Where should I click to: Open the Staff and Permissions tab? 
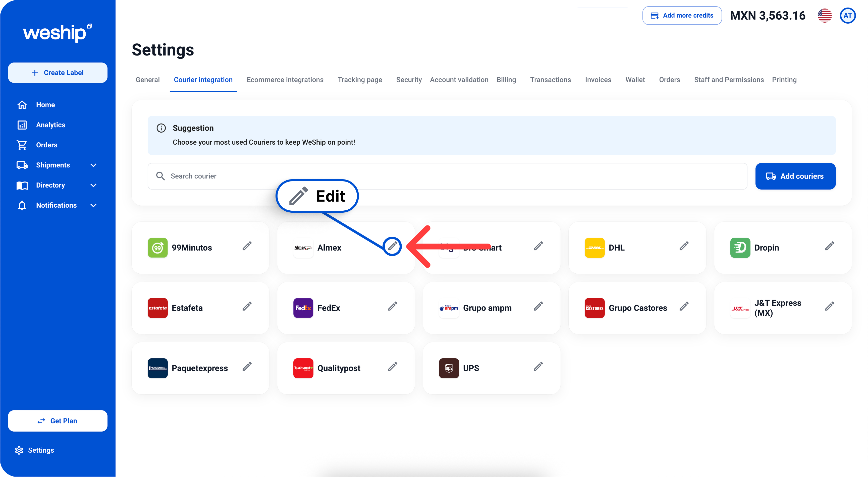coord(729,80)
